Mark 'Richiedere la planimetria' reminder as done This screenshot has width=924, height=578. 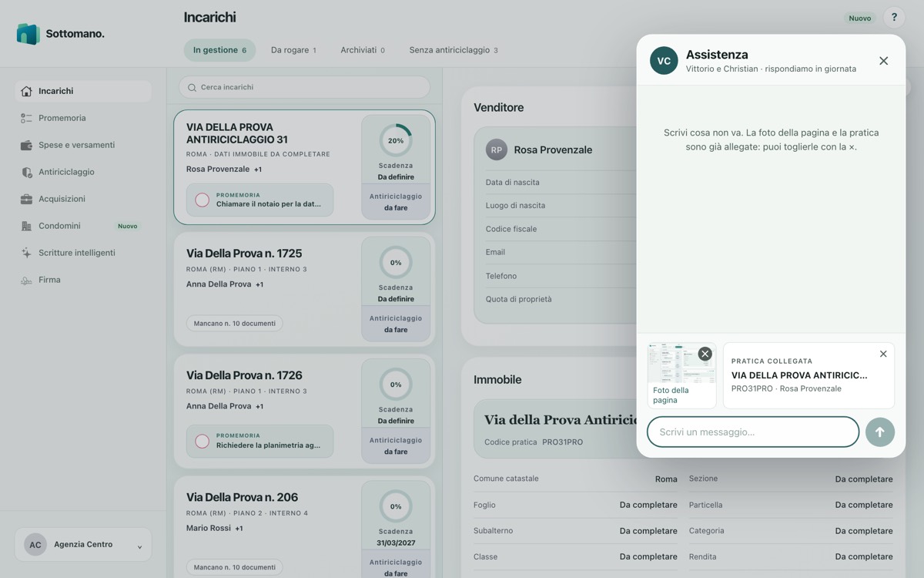coord(203,442)
